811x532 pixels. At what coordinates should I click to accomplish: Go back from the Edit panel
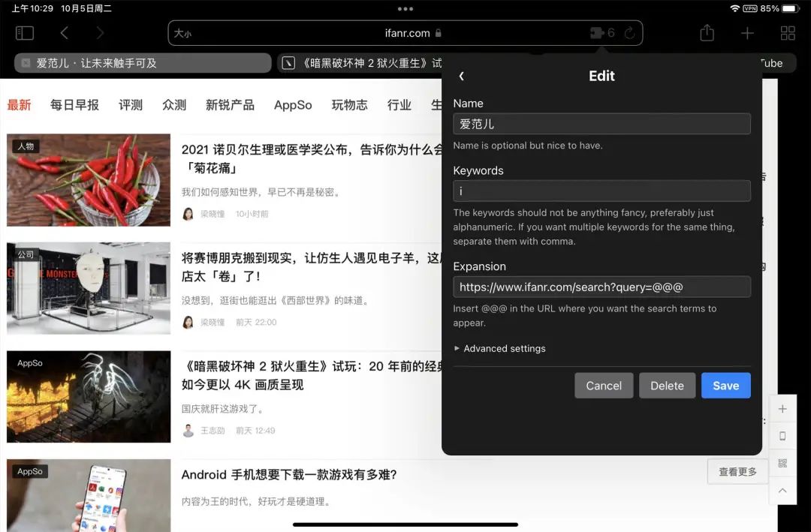pos(461,76)
